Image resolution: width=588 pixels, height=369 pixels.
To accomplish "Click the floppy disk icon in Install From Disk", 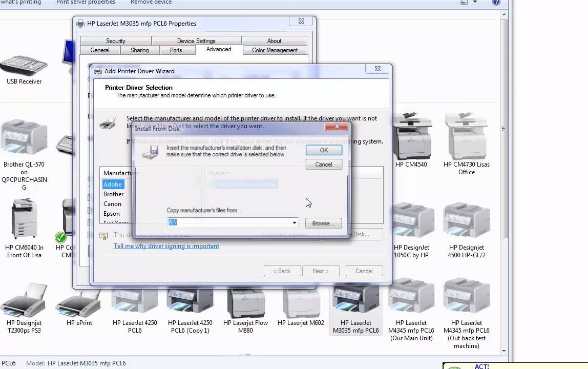I will coord(150,152).
